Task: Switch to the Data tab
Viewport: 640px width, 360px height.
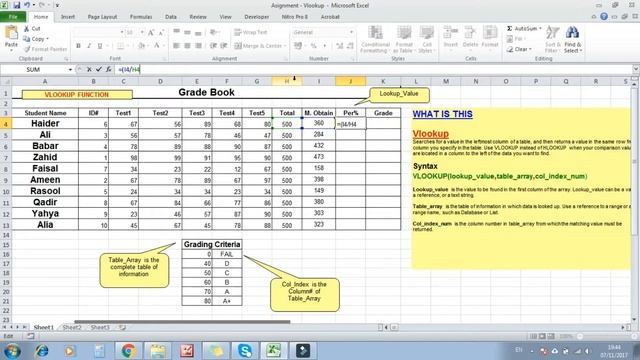Action: 171,17
